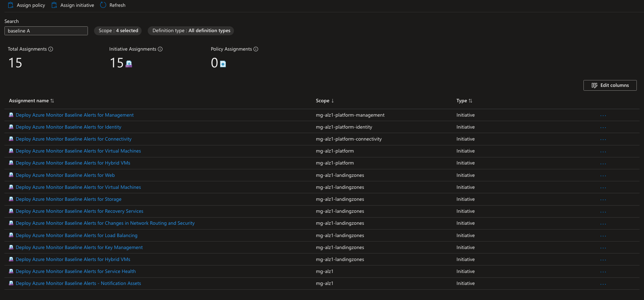Click initiative icon on Storage alerts row
This screenshot has height=300, width=644.
[x=11, y=199]
